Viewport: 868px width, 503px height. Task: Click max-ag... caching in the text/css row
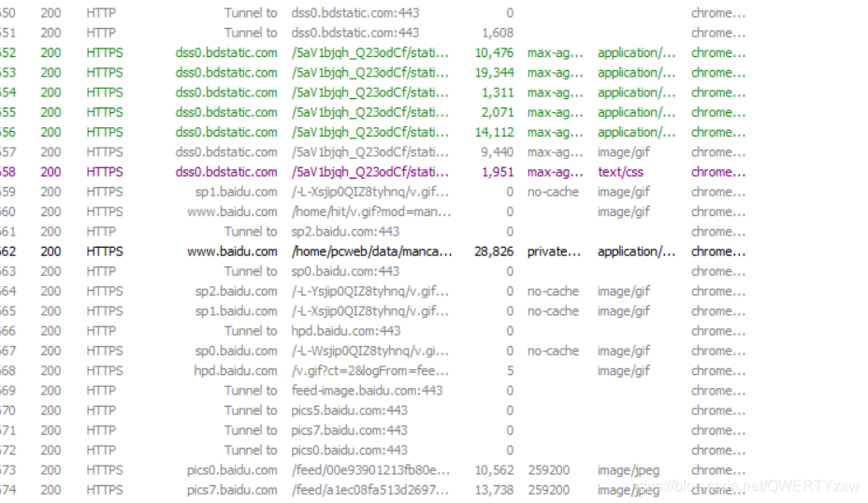555,172
